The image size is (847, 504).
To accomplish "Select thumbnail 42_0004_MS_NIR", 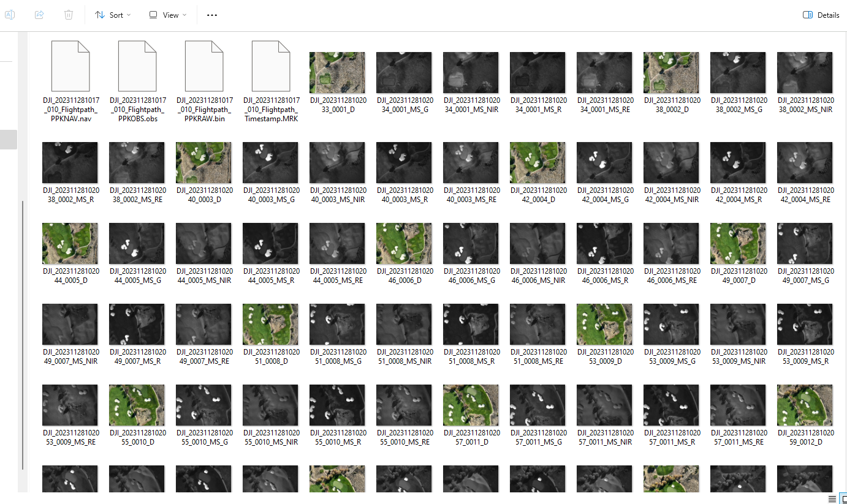I will pyautogui.click(x=671, y=163).
